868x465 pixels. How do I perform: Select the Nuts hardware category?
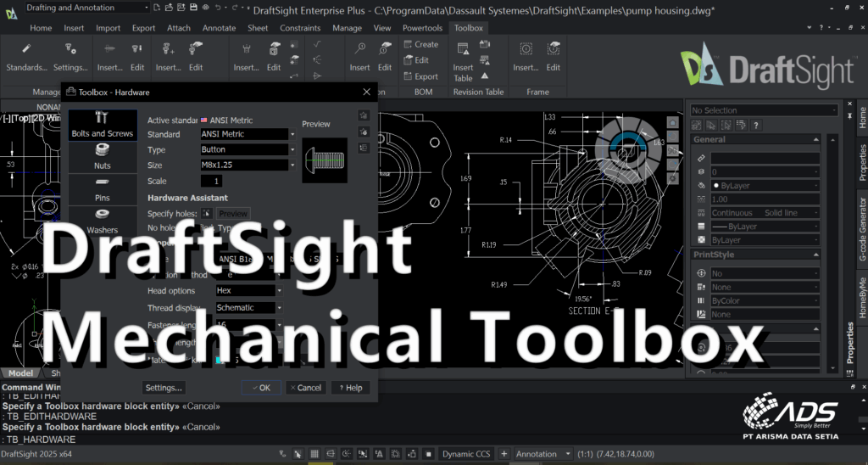tap(103, 157)
